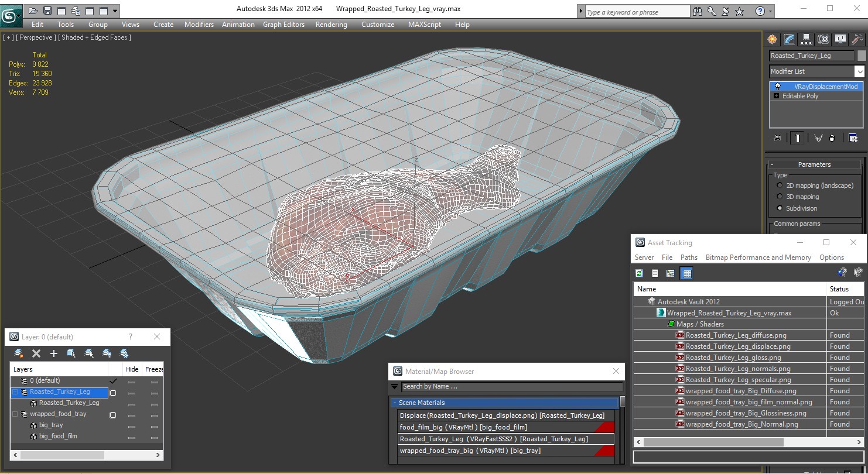868x474 pixels.
Task: Click the Perspective viewport label
Action: pos(36,37)
